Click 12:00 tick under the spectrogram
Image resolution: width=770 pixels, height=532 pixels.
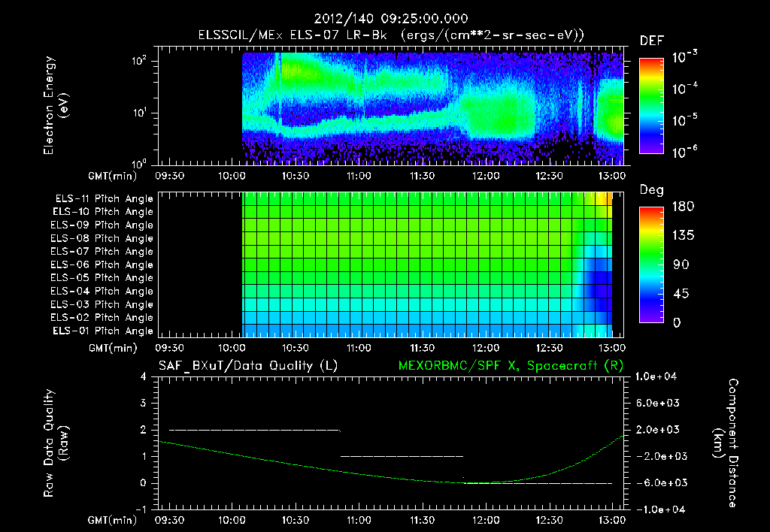486,176
